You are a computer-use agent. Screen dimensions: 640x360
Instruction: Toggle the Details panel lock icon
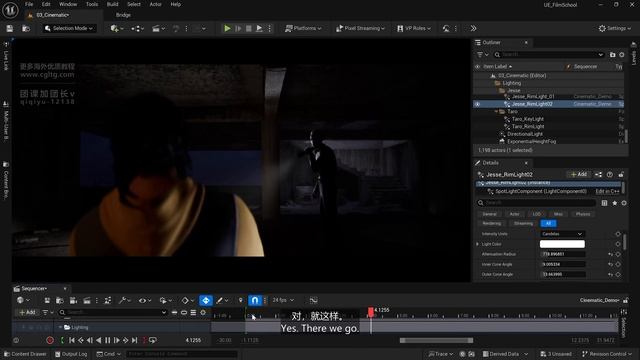(621, 174)
